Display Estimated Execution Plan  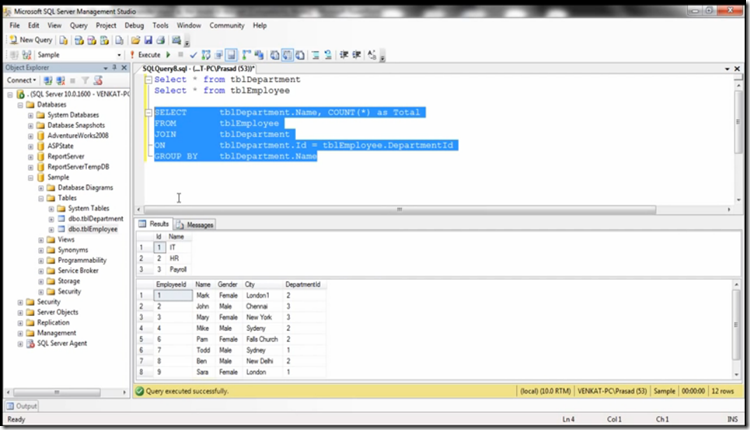click(x=206, y=55)
